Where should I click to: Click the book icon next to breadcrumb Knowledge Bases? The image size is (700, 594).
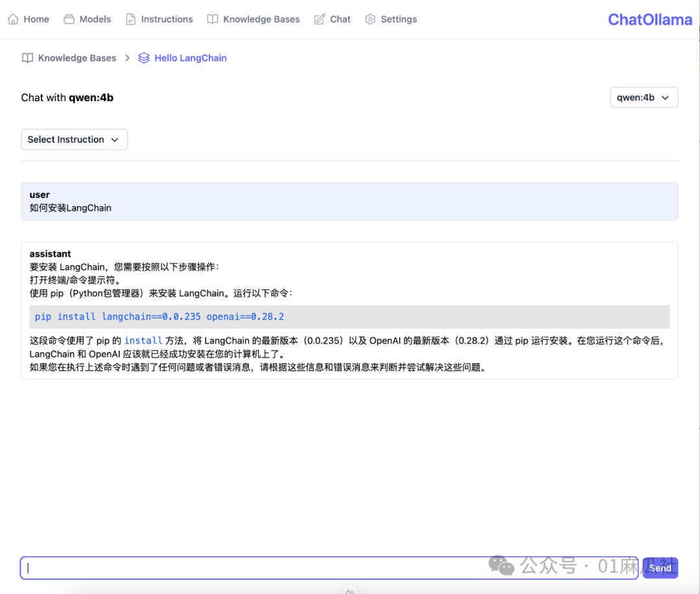(28, 58)
